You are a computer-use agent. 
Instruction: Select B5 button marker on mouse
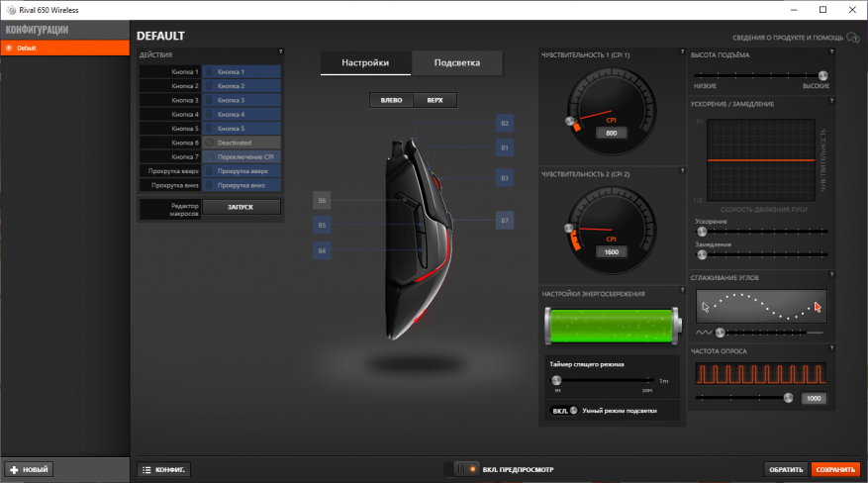(x=322, y=225)
